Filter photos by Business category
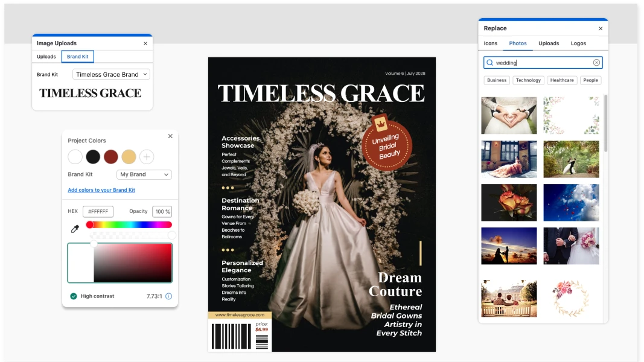644x362 pixels. point(497,80)
